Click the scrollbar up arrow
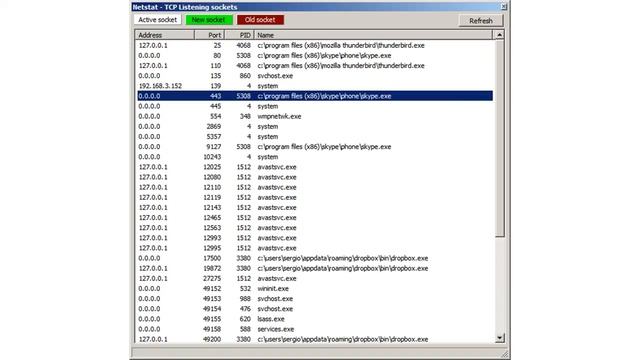 [500, 35]
